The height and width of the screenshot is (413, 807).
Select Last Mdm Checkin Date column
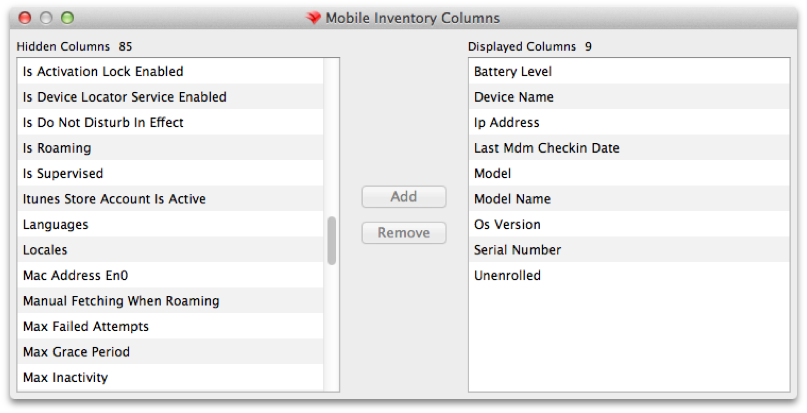[629, 148]
